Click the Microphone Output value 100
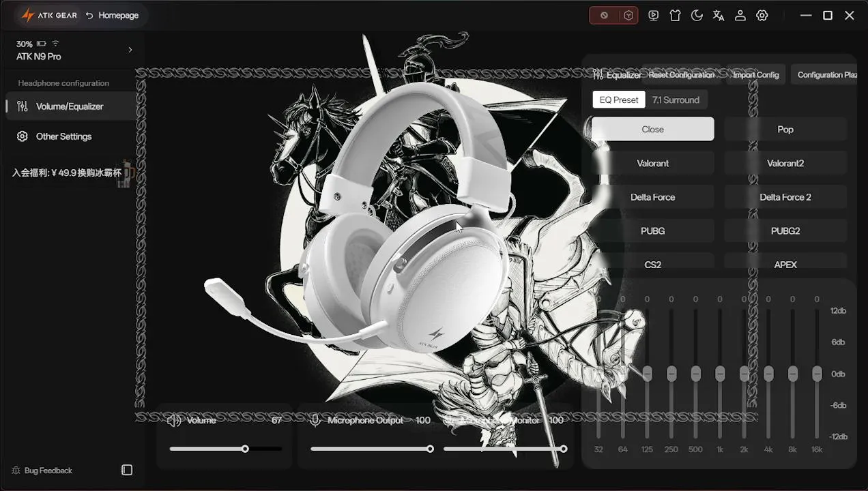The image size is (868, 491). 423,420
